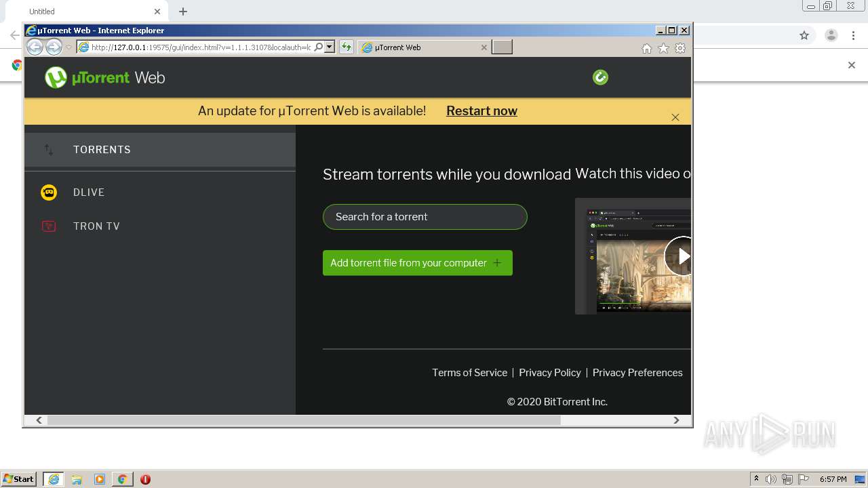The image size is (868, 488).
Task: Click the IE Home icon
Action: tap(647, 48)
